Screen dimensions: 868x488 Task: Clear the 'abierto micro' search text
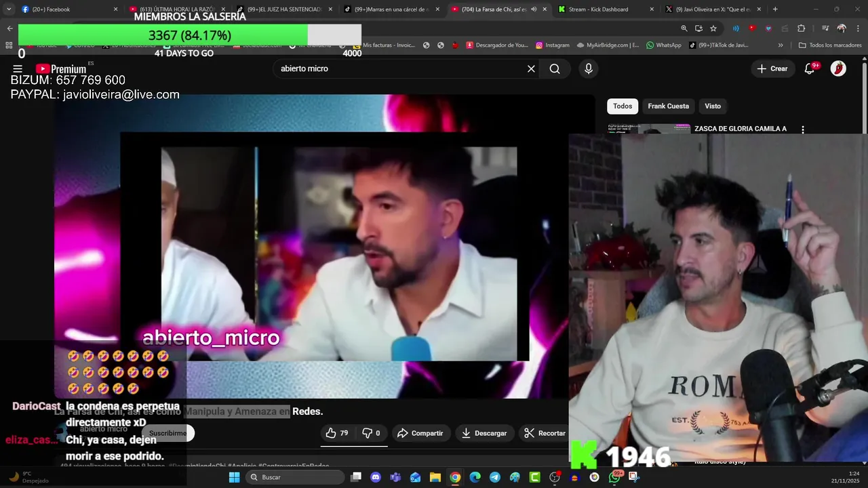pyautogui.click(x=531, y=68)
